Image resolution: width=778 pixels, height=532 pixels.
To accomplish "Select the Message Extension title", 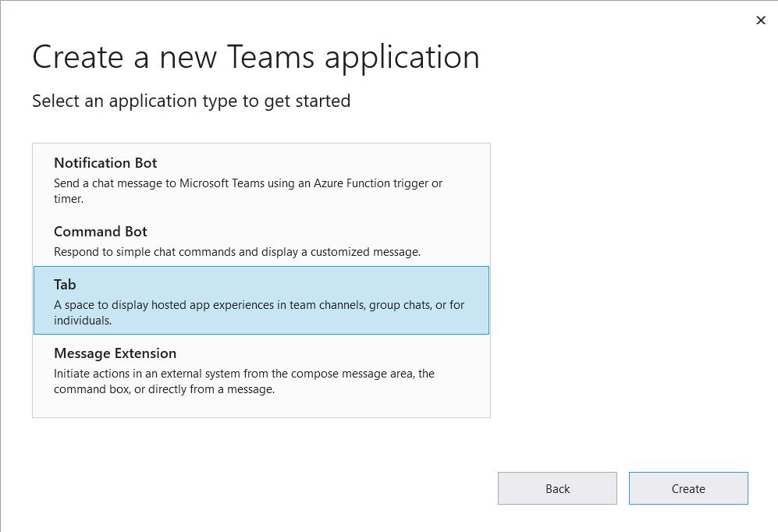I will coord(115,353).
